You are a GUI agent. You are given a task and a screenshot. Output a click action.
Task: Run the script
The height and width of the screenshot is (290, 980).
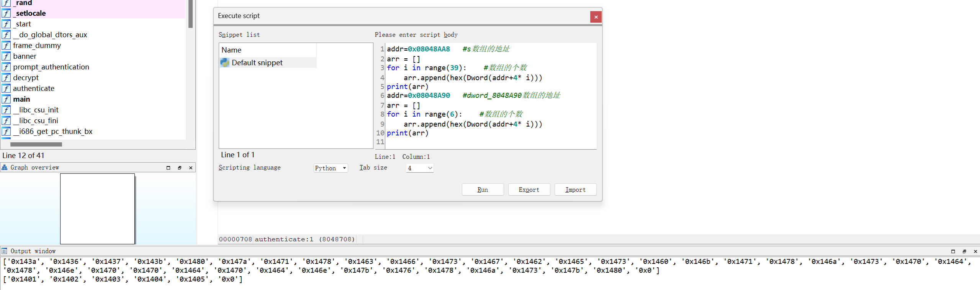coord(483,189)
